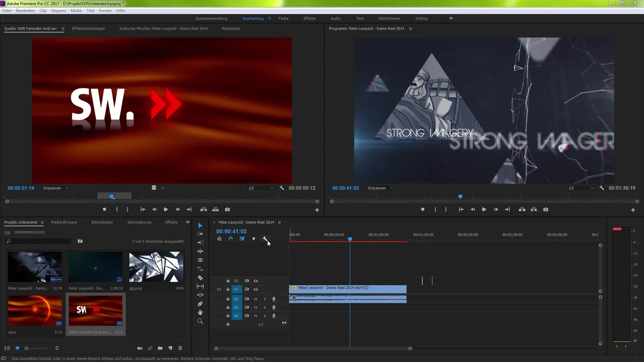Open Project panel menu next to Unbenannt
This screenshot has height=362, width=644.
click(42, 222)
